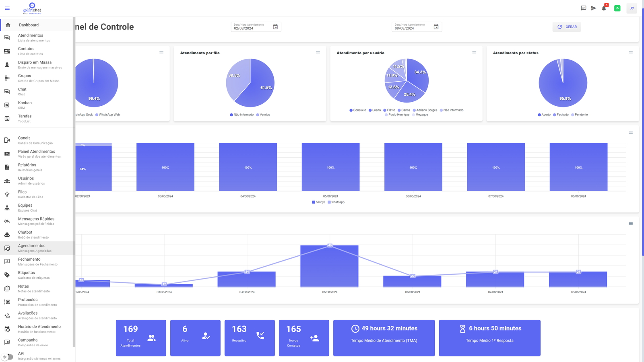The image size is (644, 362).
Task: Click the Dashboard home icon
Action: [x=8, y=25]
